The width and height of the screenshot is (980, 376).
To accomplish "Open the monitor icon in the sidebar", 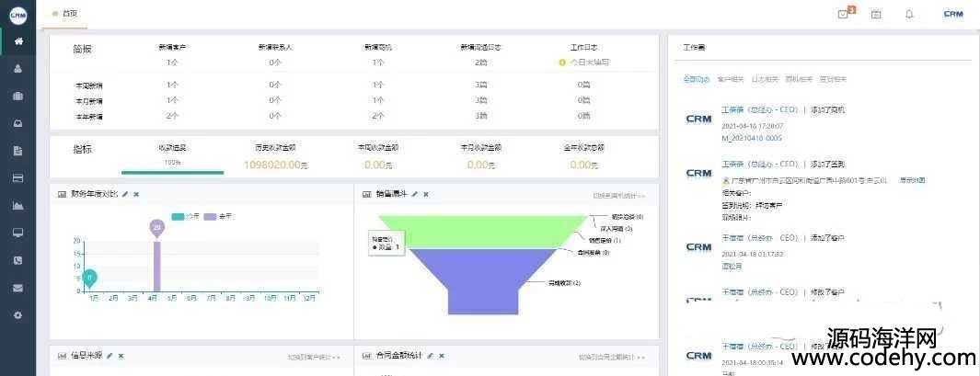I will coord(18,233).
